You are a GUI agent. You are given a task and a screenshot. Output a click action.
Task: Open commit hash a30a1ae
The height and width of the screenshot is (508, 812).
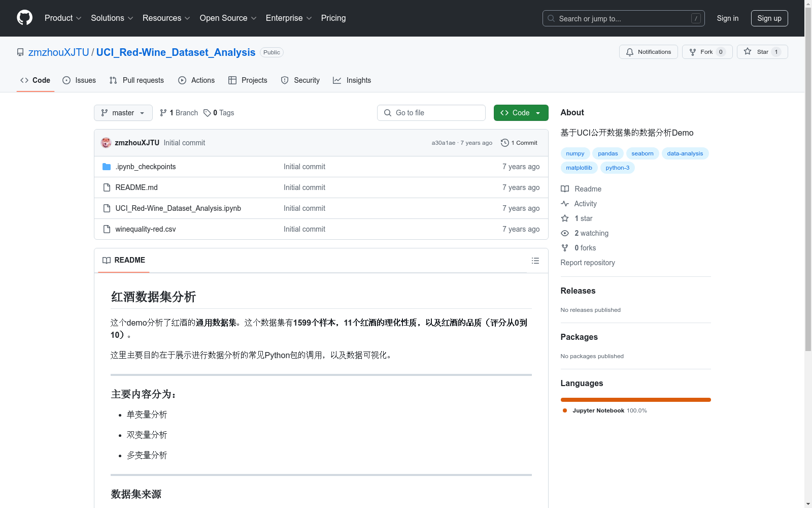(444, 143)
